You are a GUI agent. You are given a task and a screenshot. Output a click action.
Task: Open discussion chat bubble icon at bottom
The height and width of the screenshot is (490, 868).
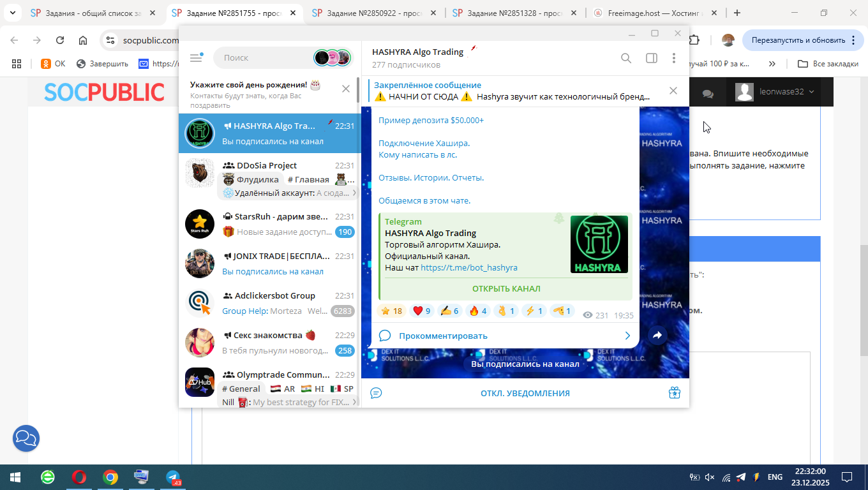(x=377, y=393)
